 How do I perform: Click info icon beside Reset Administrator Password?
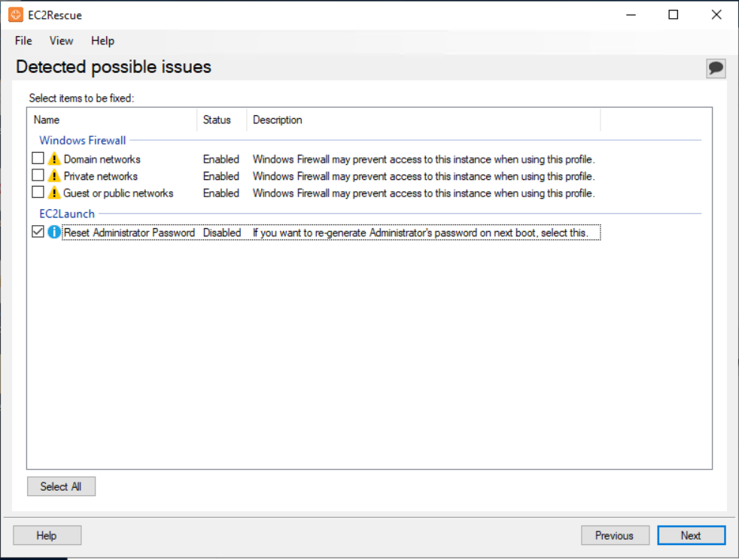tap(54, 232)
